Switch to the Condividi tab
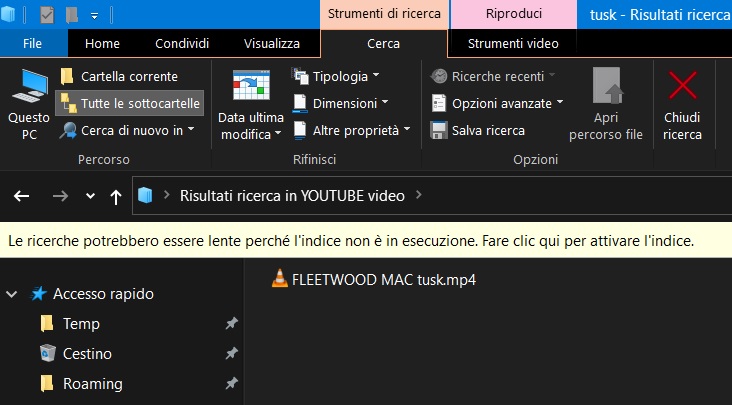The width and height of the screenshot is (732, 405). (182, 44)
